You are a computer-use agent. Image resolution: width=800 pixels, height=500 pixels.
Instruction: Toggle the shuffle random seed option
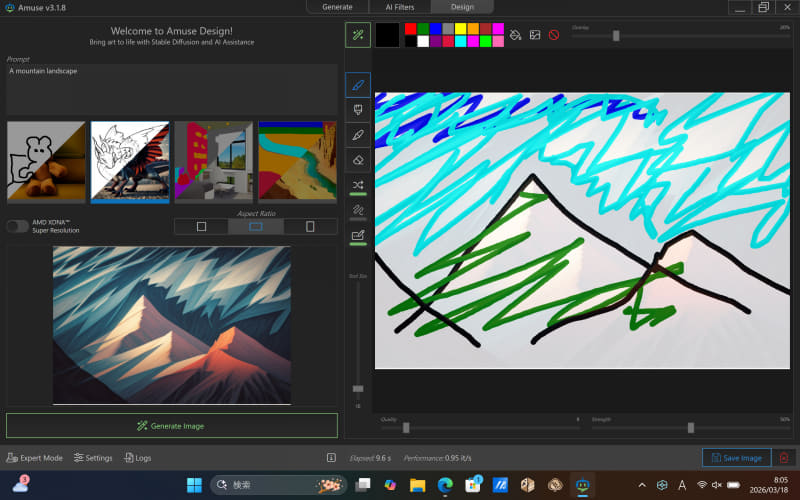[x=358, y=185]
